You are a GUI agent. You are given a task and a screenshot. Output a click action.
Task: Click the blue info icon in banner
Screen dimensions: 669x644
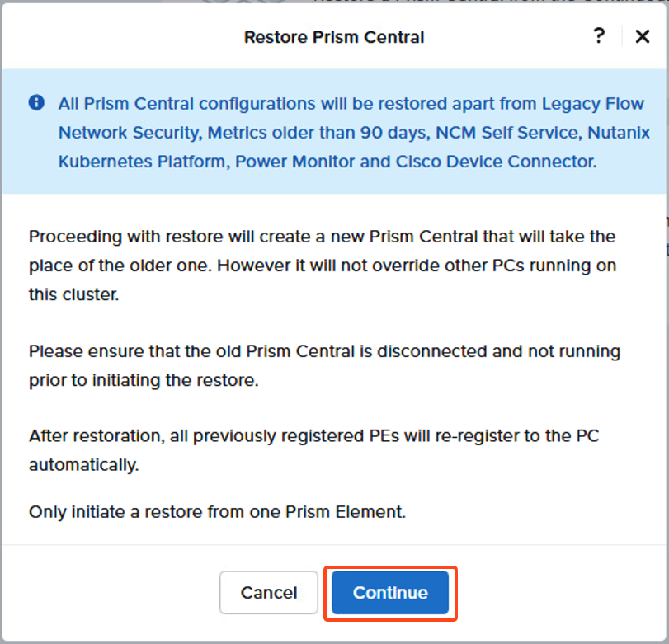[x=36, y=102]
